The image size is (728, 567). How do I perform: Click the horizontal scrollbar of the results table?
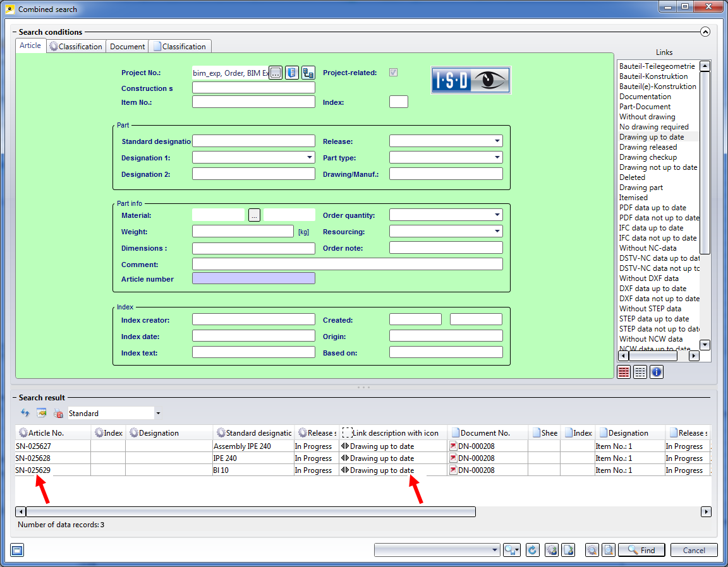[x=250, y=512]
